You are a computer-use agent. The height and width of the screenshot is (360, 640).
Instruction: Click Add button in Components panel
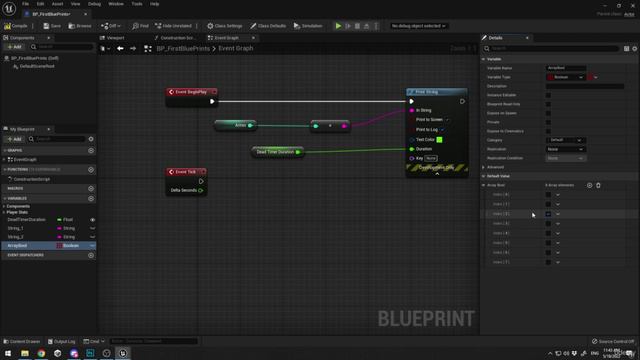point(14,47)
